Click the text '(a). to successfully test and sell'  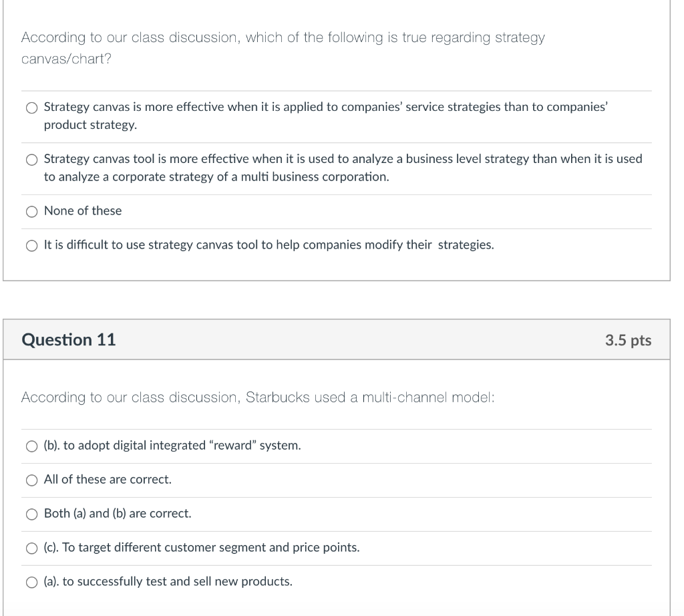(x=168, y=581)
